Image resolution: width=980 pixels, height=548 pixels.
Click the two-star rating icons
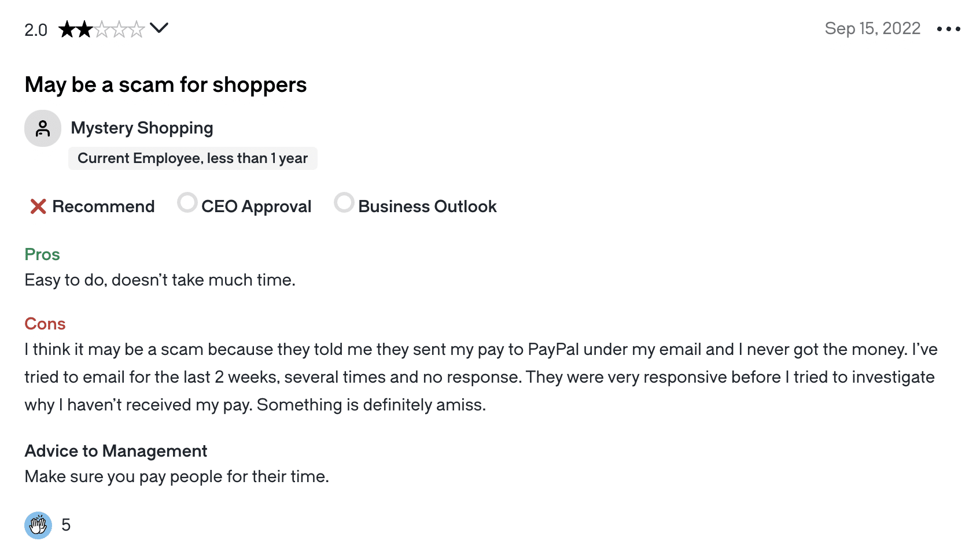(x=102, y=29)
